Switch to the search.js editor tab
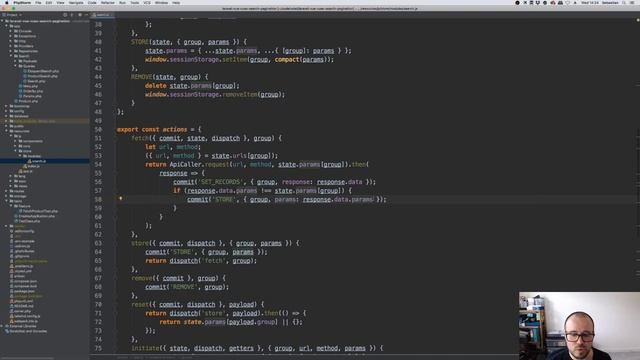640x360 pixels. click(x=102, y=15)
